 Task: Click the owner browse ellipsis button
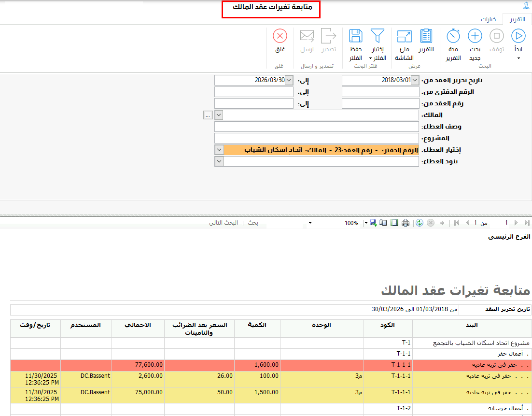(208, 115)
